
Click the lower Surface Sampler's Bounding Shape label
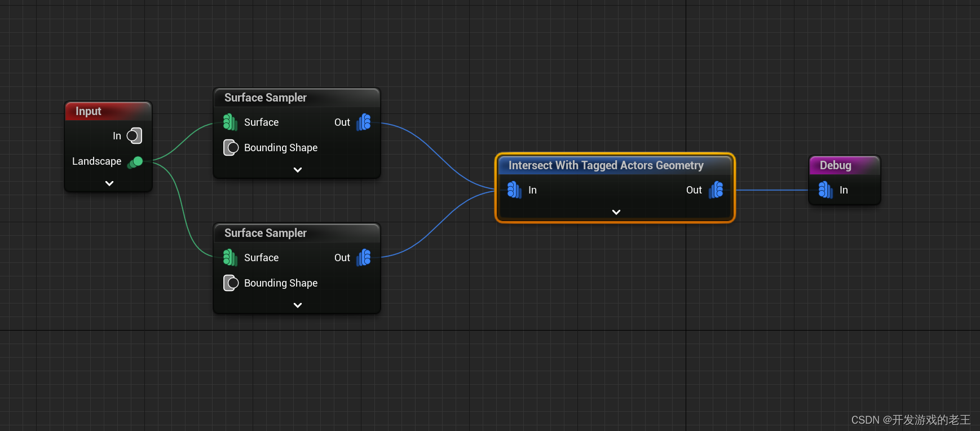click(281, 283)
